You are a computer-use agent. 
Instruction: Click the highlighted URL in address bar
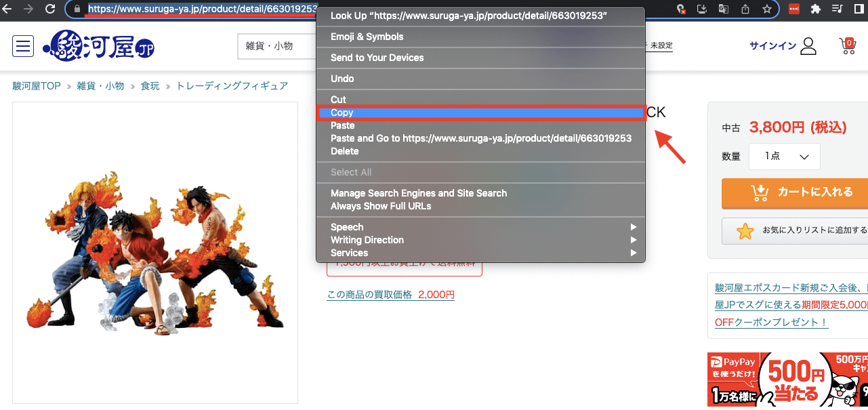click(x=203, y=9)
